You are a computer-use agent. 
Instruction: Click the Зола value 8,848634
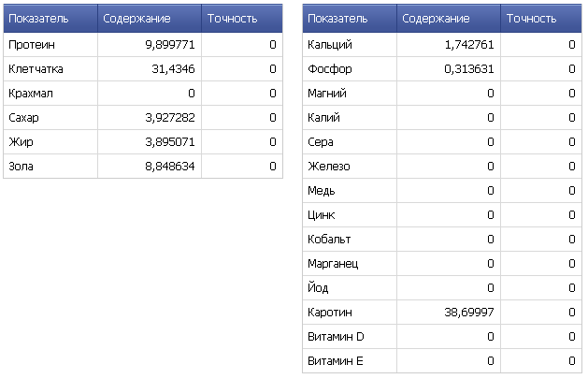click(170, 167)
